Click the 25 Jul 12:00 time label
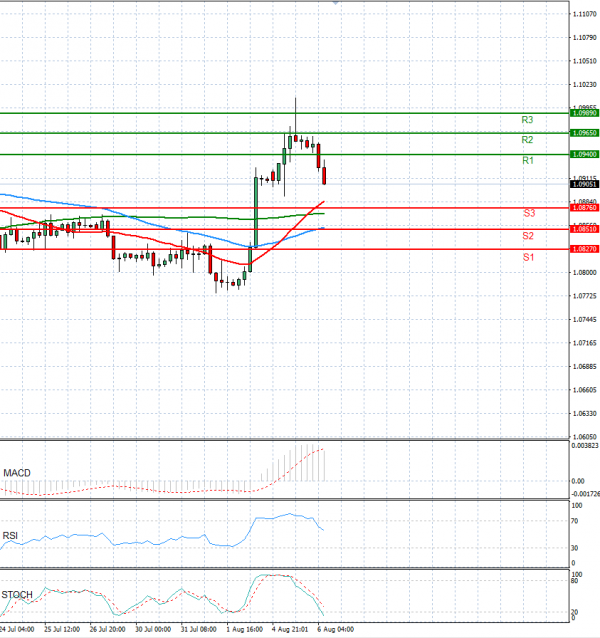The width and height of the screenshot is (600, 638). pos(62,629)
